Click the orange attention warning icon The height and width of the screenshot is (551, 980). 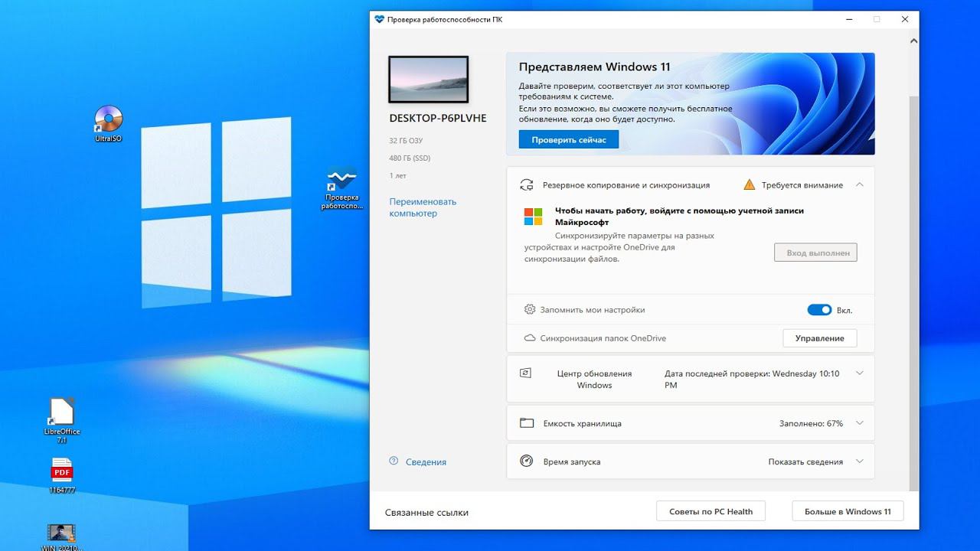click(750, 184)
